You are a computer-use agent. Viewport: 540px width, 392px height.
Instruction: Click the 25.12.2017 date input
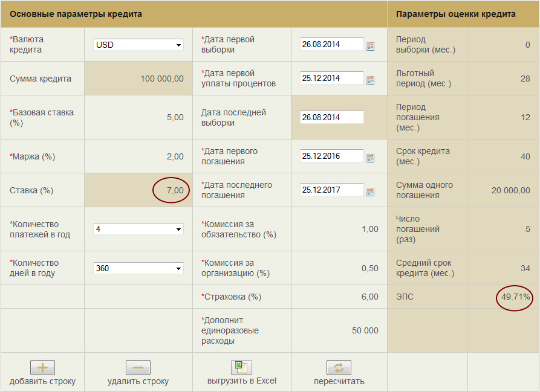point(331,190)
